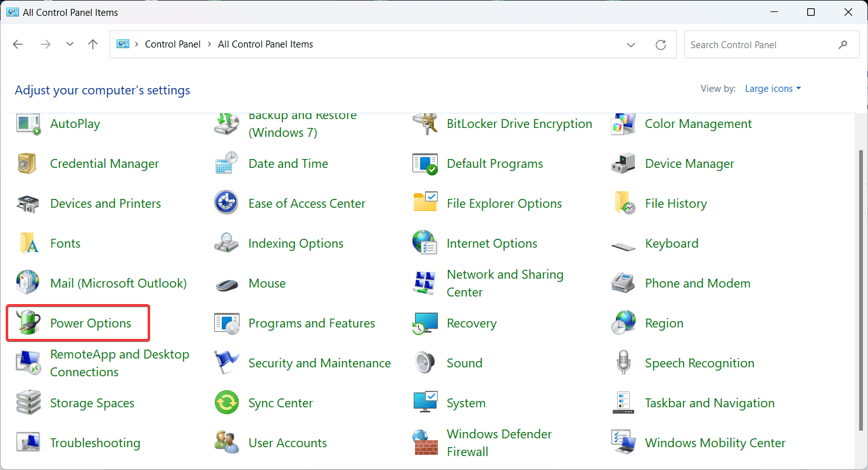Screen dimensions: 868x470
Task: Open the Internet Options link
Action: (x=492, y=243)
